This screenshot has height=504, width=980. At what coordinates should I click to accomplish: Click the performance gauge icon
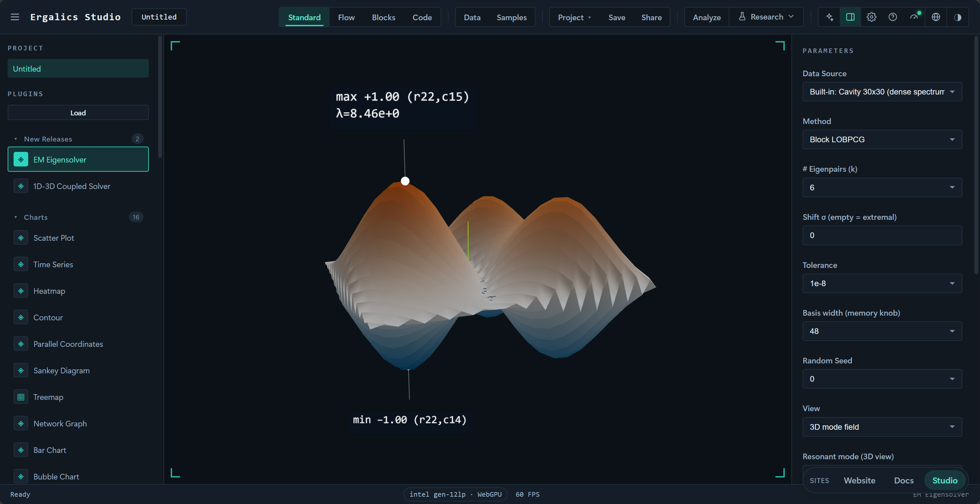coord(914,17)
